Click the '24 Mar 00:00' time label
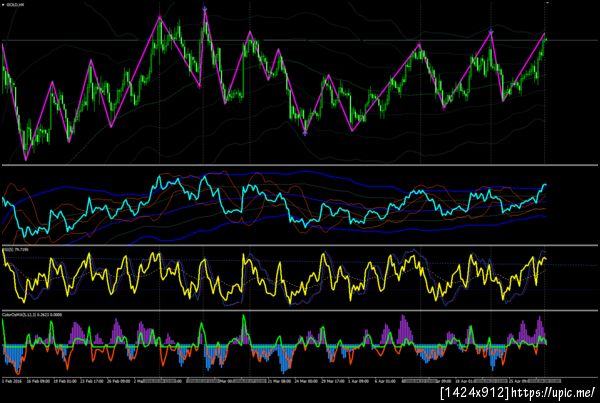600x403 pixels. [306, 382]
